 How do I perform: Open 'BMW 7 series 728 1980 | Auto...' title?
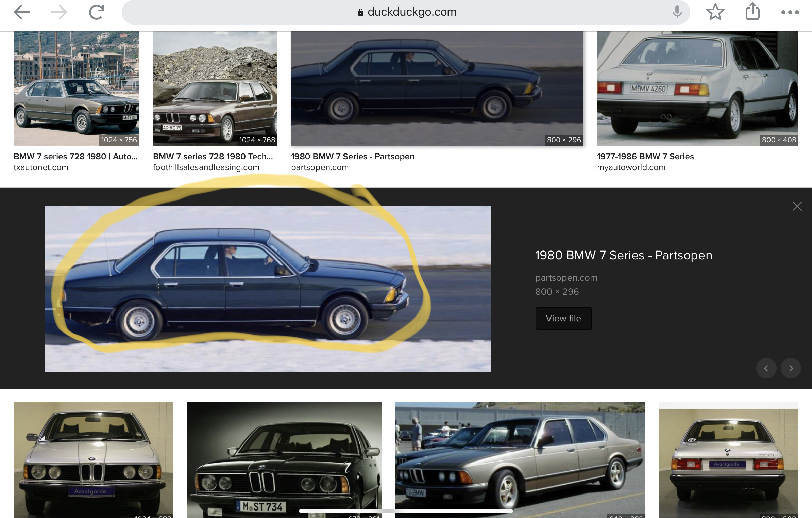(x=75, y=156)
